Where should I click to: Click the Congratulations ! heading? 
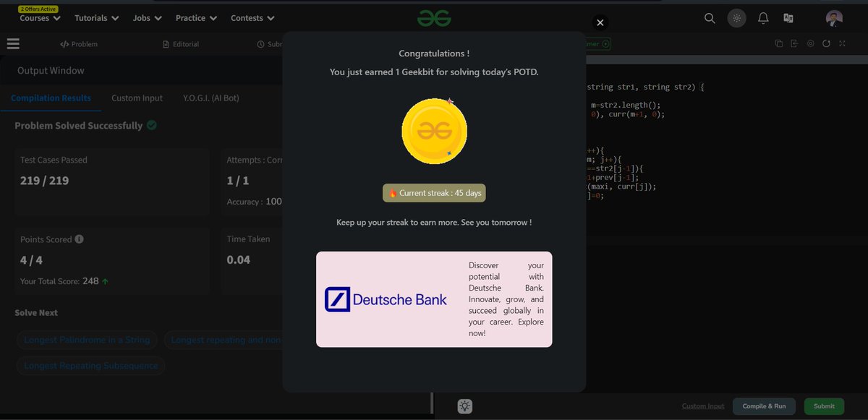click(434, 53)
